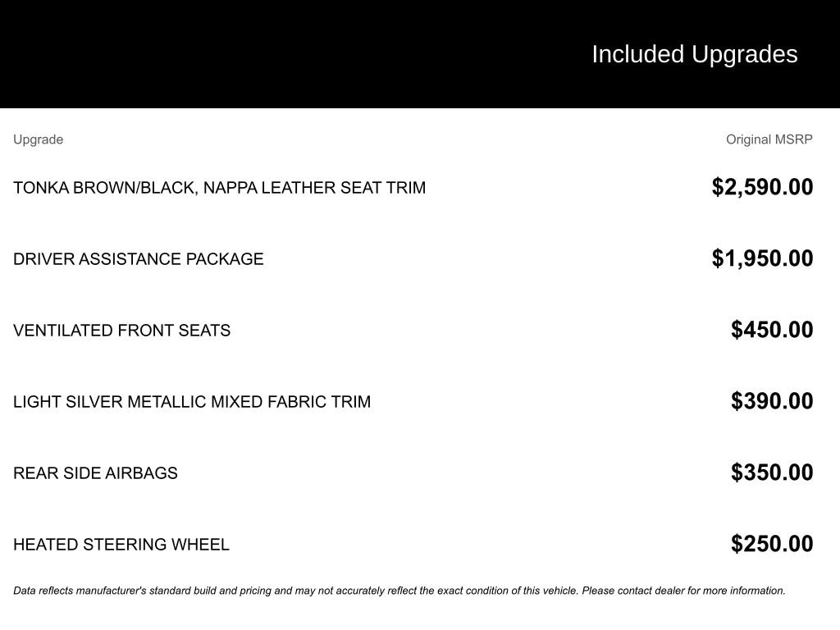Select the REAR SIDE AIRBAGS upgrade
Viewport: 840px width, 630px height.
coord(95,473)
